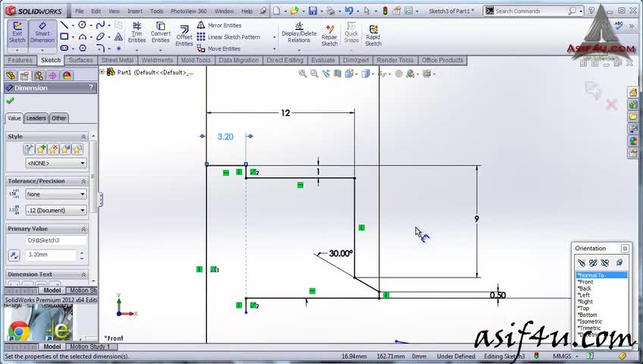Open the PropertyManager tab icon

point(24,76)
